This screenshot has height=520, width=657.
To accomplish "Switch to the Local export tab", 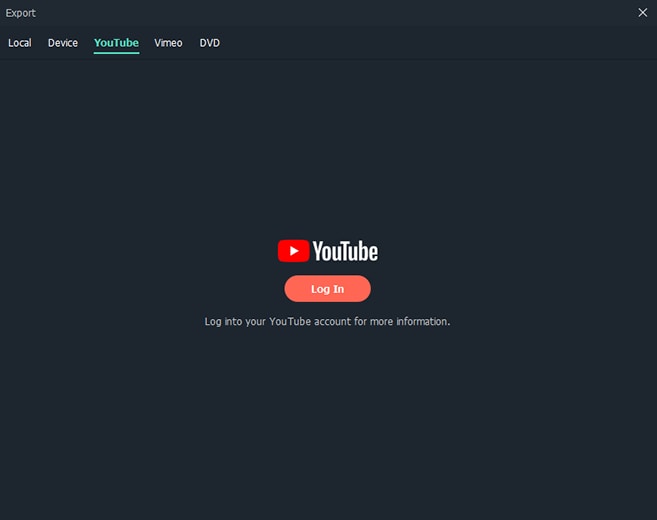I will click(x=20, y=43).
